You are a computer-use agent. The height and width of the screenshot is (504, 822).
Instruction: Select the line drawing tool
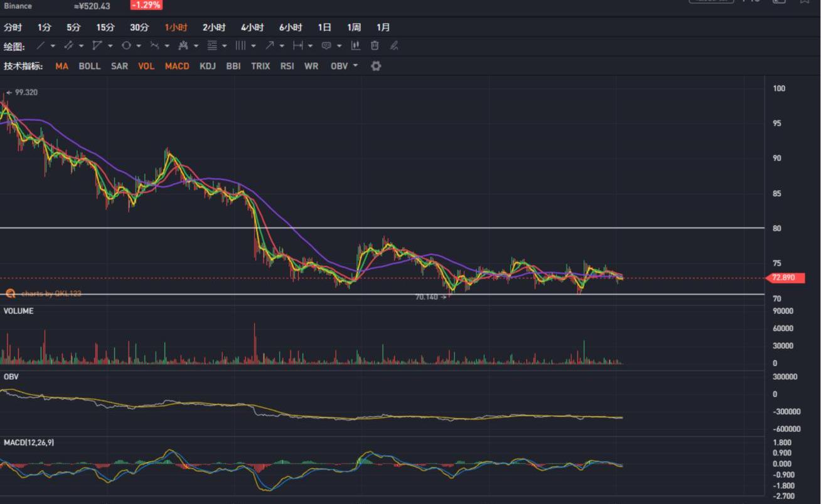[41, 46]
